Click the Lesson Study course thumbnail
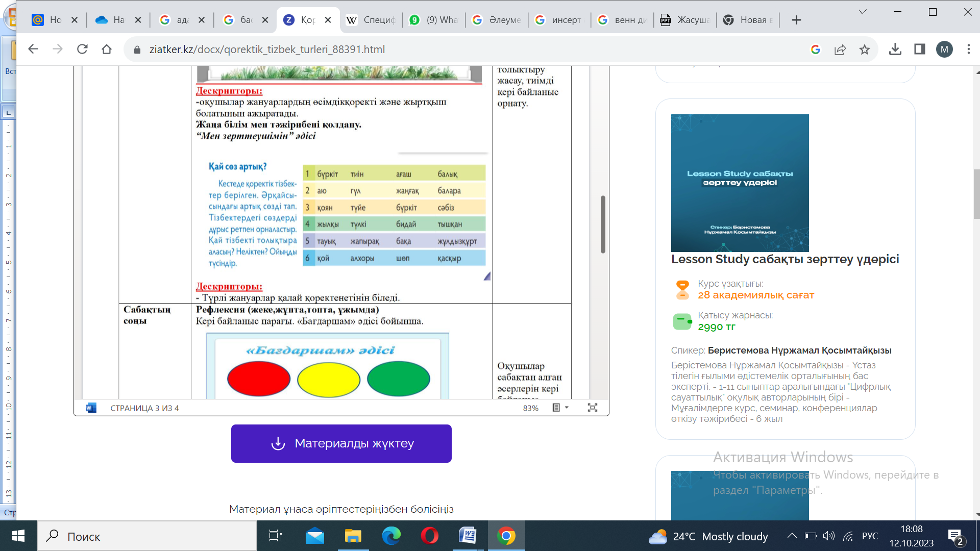980x551 pixels. [x=740, y=183]
